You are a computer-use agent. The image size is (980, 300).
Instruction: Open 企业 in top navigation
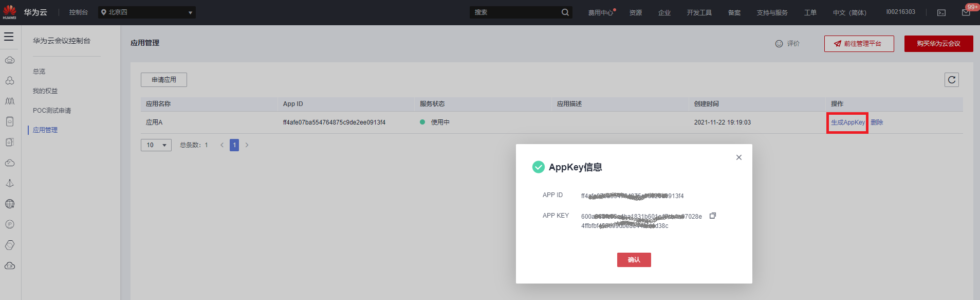[x=664, y=12]
